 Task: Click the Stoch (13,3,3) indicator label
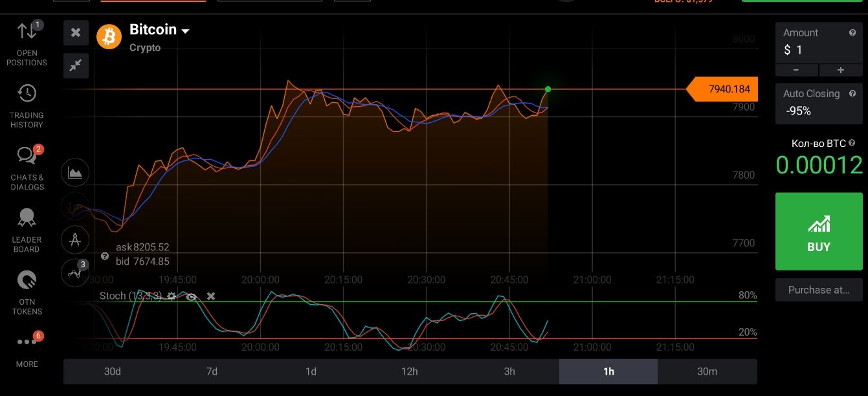point(131,296)
